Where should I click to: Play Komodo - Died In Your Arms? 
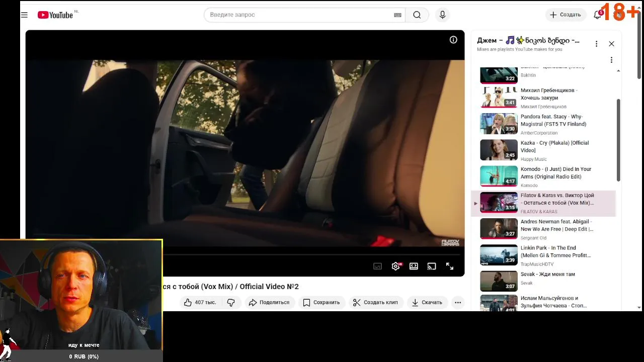pos(543,176)
